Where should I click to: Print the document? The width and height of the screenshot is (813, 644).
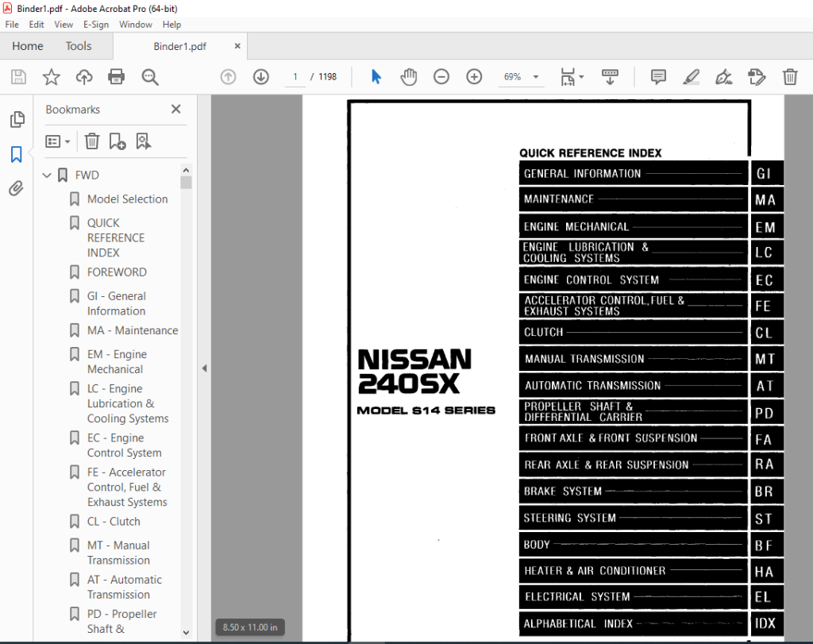tap(116, 77)
